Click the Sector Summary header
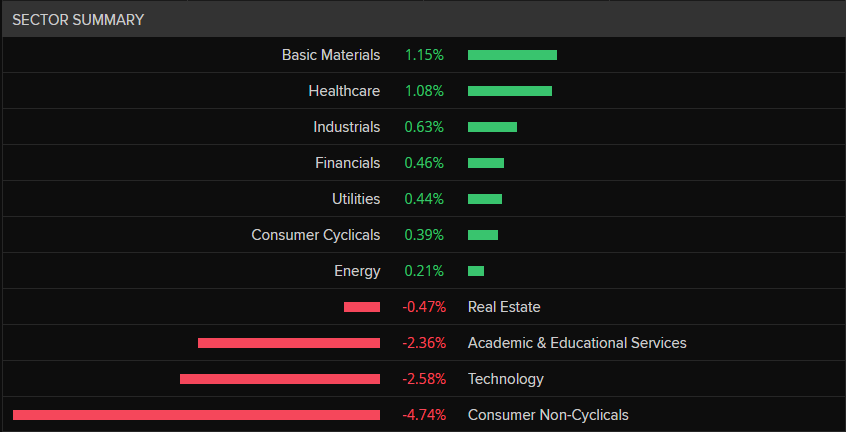Screen dimensions: 846x432 tap(78, 20)
